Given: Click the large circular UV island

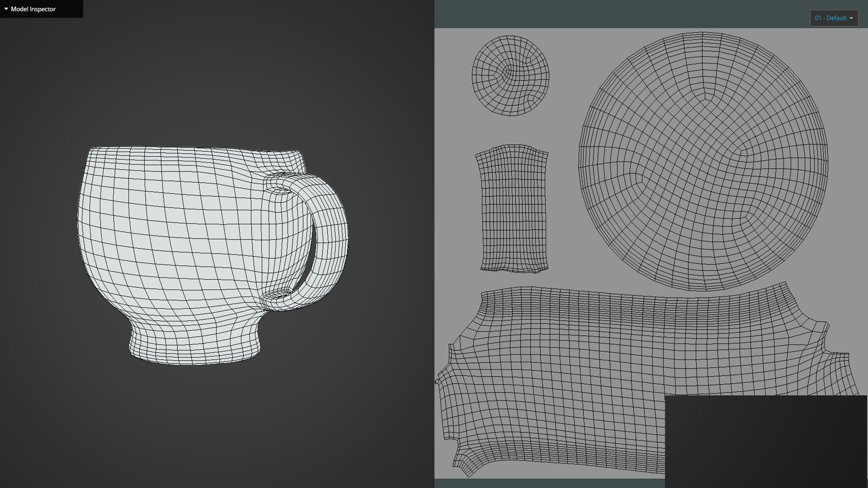Looking at the screenshot, I should point(703,161).
